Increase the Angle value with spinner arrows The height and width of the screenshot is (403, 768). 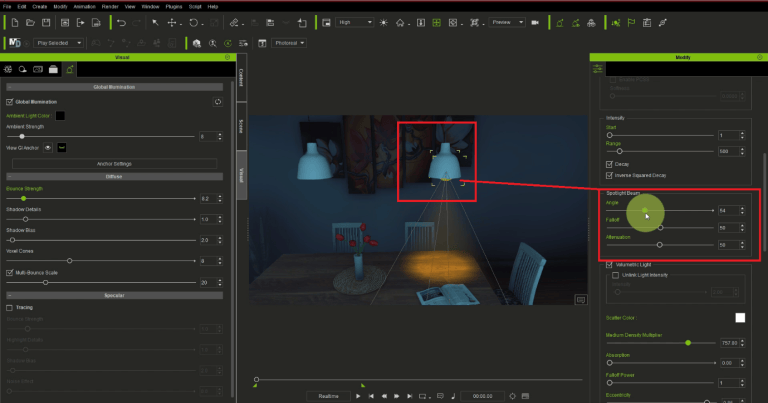click(x=742, y=208)
